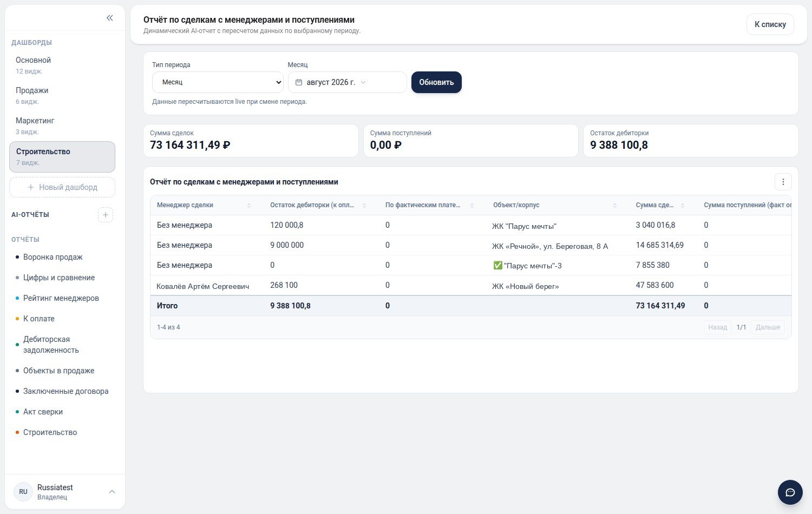Click the ЖК "Парус мечты" cell

click(524, 226)
